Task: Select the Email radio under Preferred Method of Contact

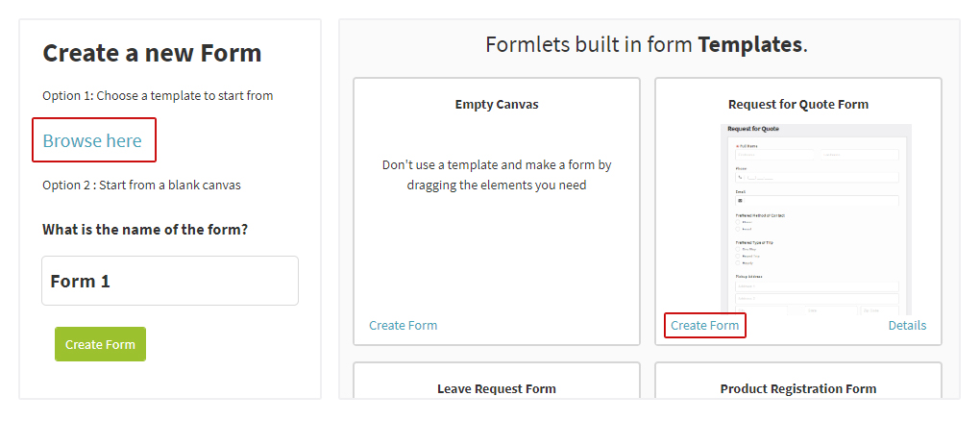Action: point(738,229)
